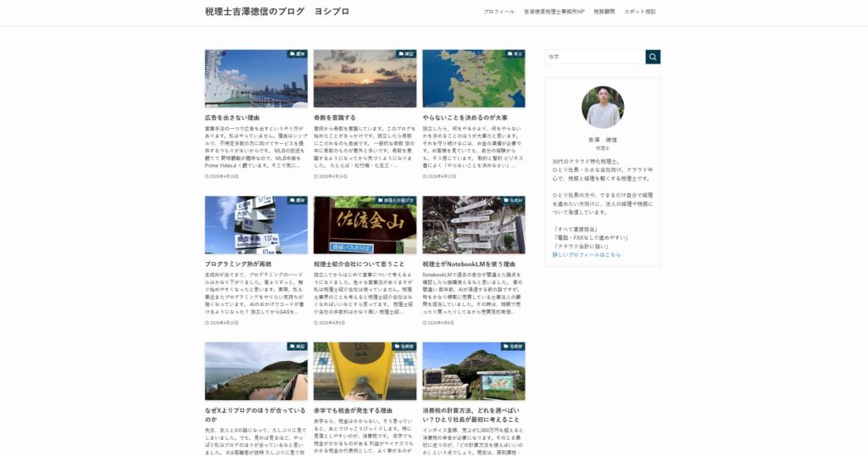Click blog title 税理士吉澤徳信のブログ ヨシブロ
Viewport: 868px width, 456px height.
[x=276, y=12]
